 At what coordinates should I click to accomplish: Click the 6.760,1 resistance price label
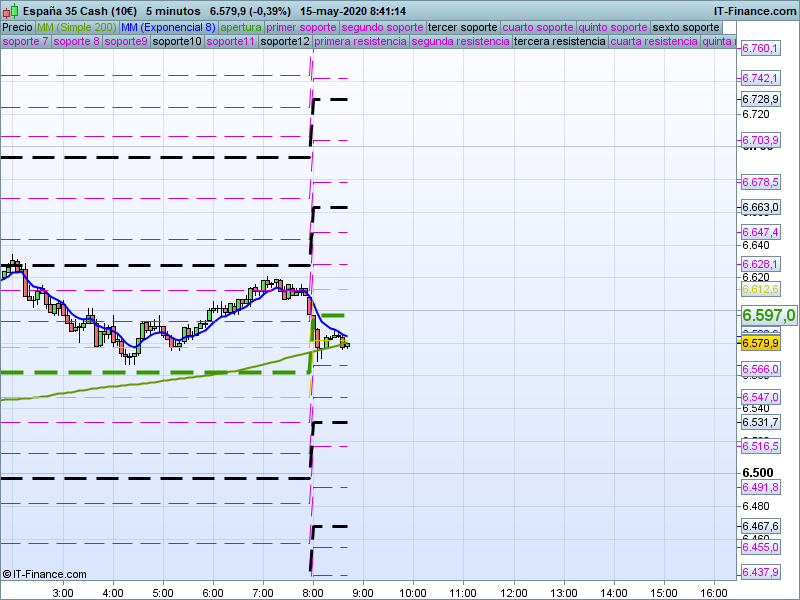point(760,49)
